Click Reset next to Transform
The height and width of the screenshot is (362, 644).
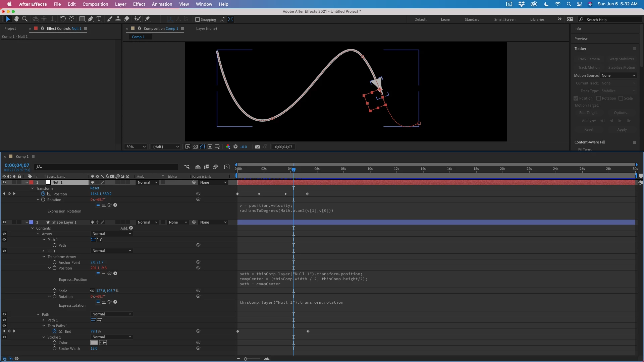pos(95,188)
